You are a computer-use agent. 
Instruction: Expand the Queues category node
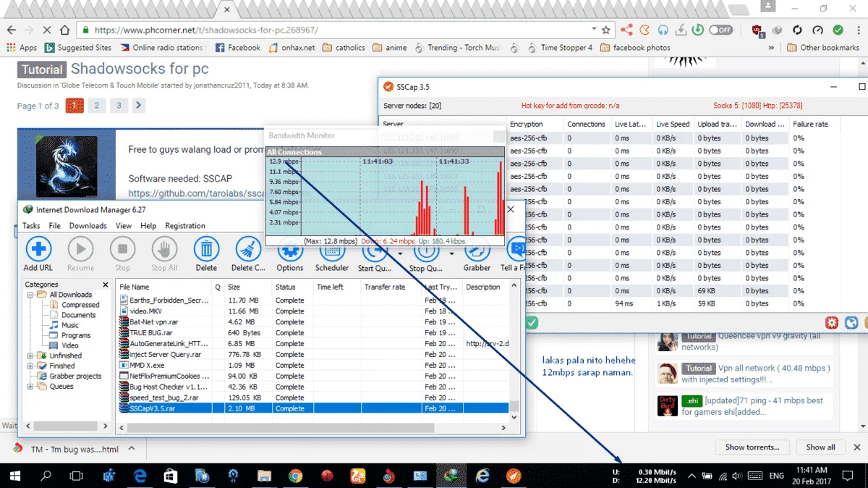(31, 386)
